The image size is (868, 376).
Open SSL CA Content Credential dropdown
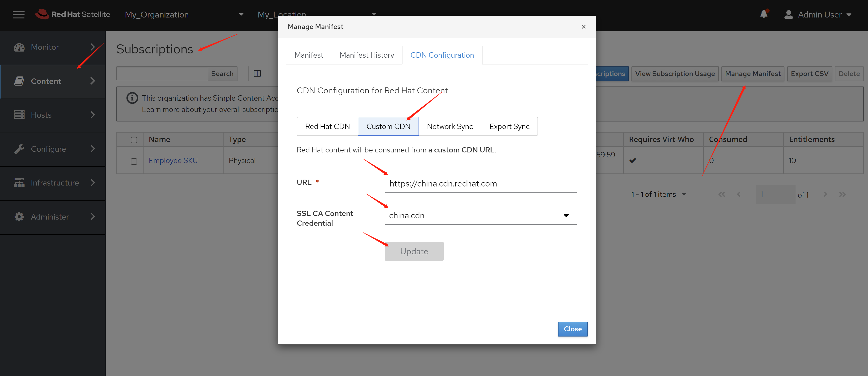click(480, 216)
